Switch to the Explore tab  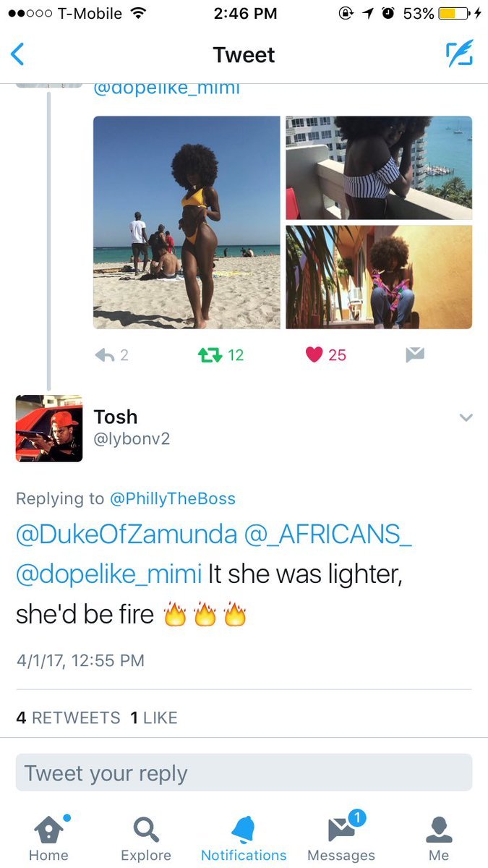coord(146,838)
